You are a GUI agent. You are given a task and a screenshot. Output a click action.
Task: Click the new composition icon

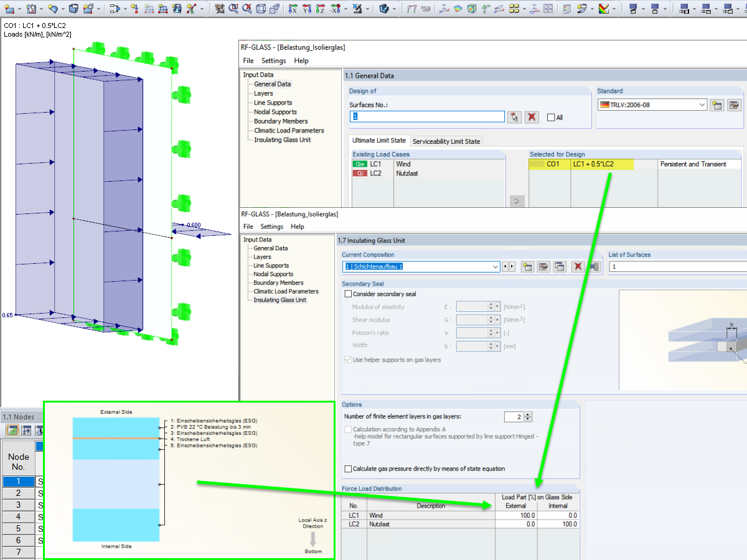pos(527,266)
